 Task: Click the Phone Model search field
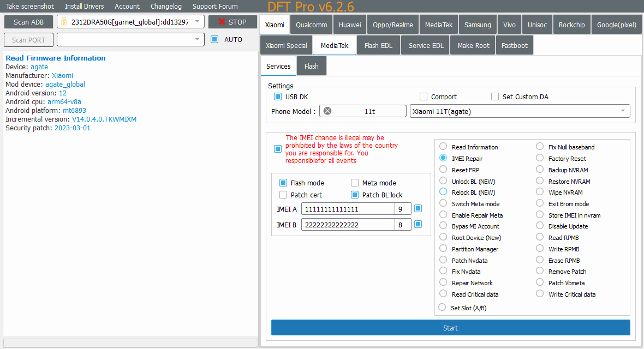(363, 111)
